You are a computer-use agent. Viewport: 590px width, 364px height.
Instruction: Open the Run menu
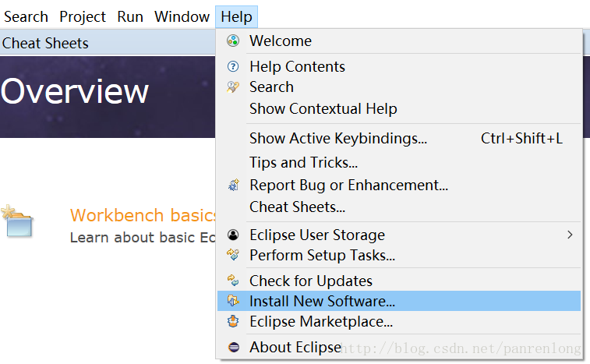[x=130, y=16]
